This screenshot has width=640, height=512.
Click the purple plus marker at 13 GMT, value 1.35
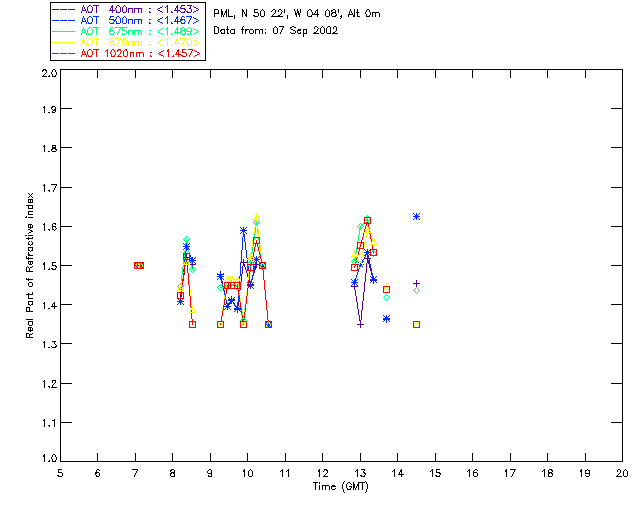[x=360, y=324]
